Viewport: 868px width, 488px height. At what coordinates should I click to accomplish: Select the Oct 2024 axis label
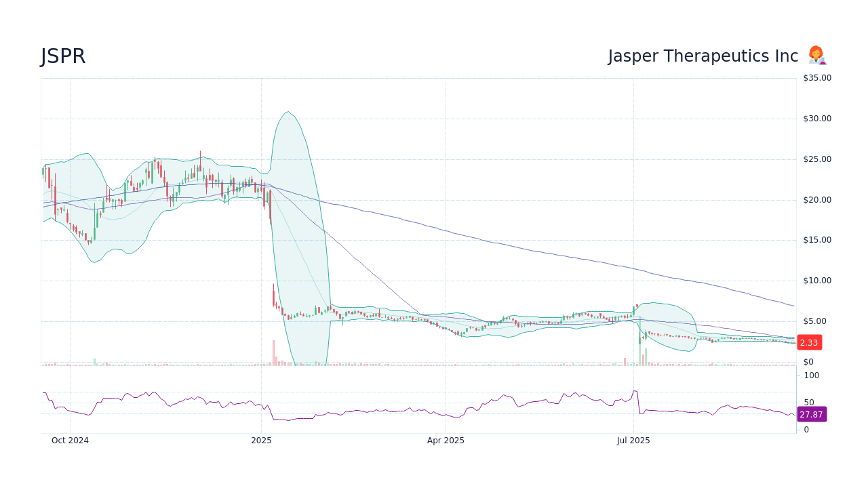(70, 440)
